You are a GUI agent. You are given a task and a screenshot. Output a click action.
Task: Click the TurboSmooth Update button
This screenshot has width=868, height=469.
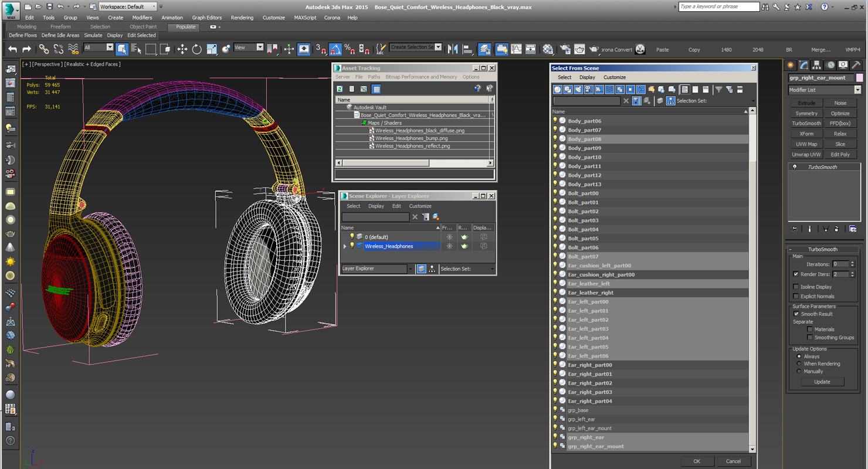822,382
